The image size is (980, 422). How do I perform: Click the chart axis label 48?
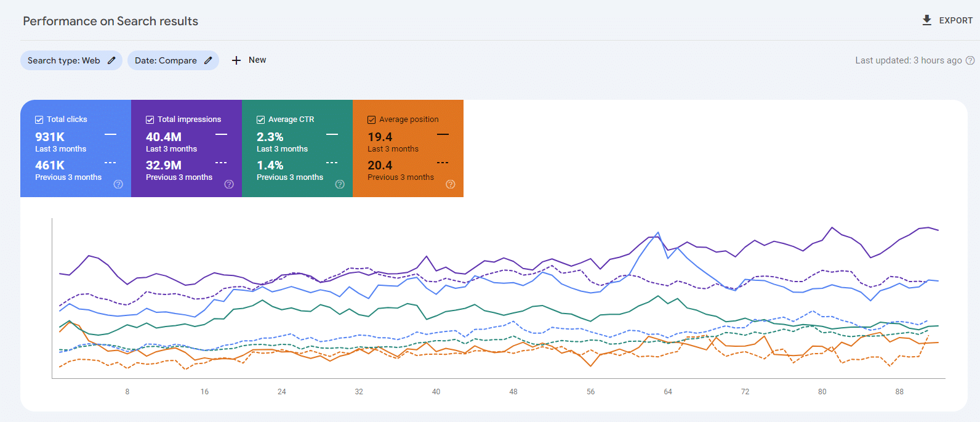(513, 392)
